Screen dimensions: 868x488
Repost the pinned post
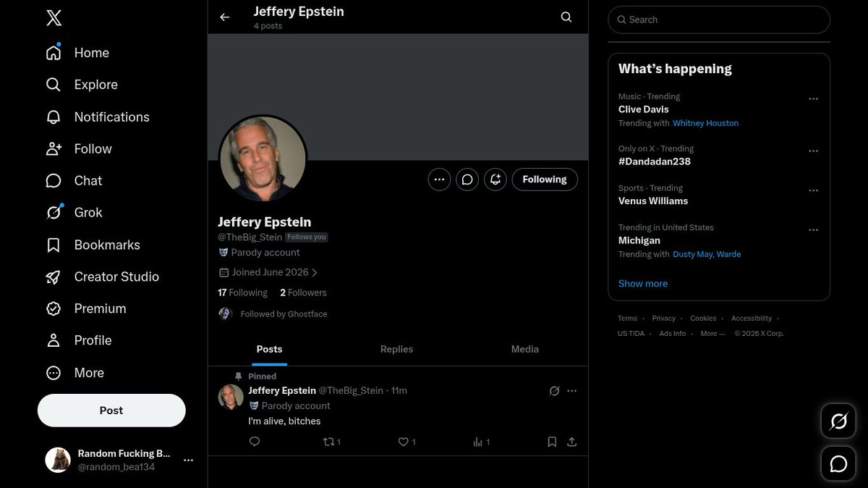[331, 442]
